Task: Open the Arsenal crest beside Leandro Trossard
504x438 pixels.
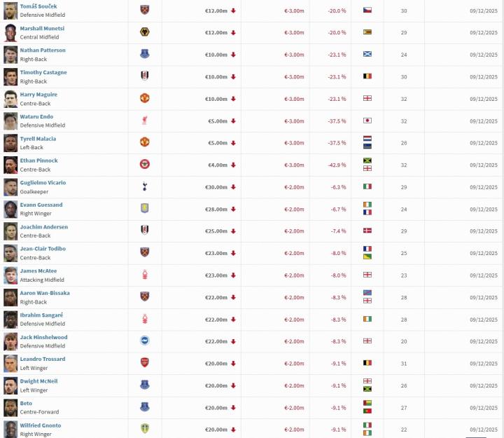Action: 145,363
